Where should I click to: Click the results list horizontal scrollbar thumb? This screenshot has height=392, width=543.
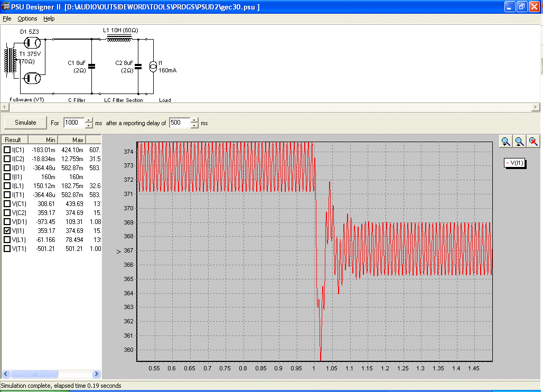tap(34, 374)
